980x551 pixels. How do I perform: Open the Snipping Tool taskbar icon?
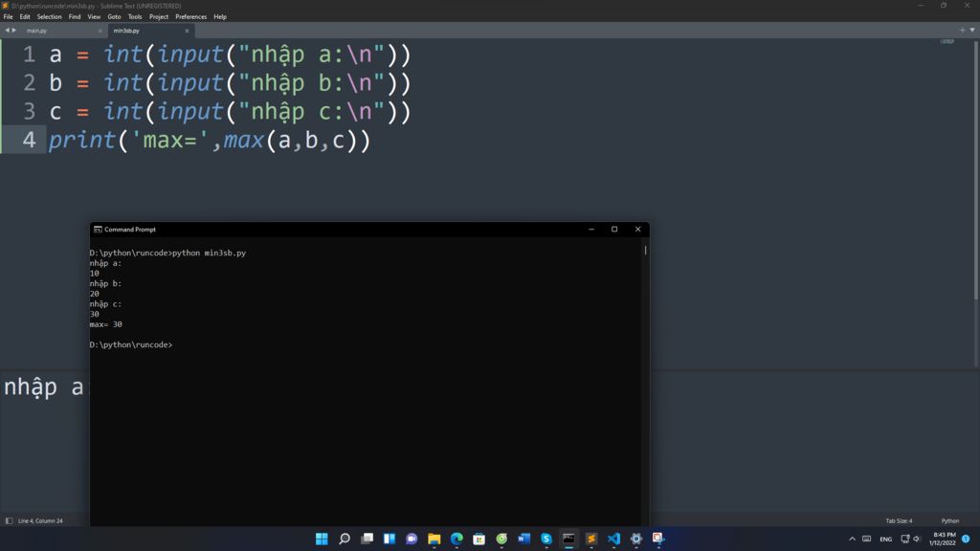(x=658, y=539)
